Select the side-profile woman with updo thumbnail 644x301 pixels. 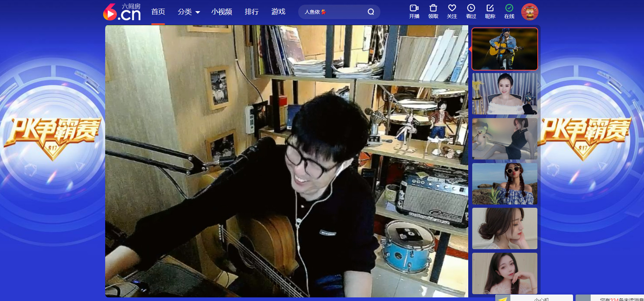[x=505, y=228]
